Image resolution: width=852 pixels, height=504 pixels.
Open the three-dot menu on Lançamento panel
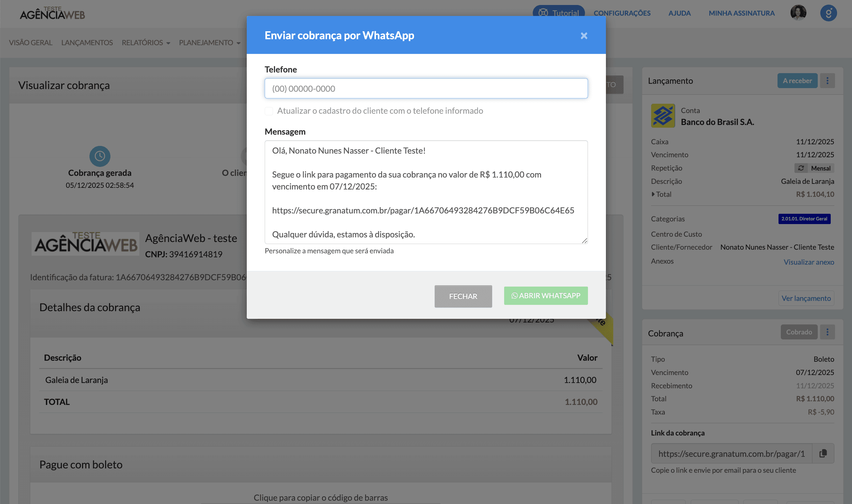(827, 80)
